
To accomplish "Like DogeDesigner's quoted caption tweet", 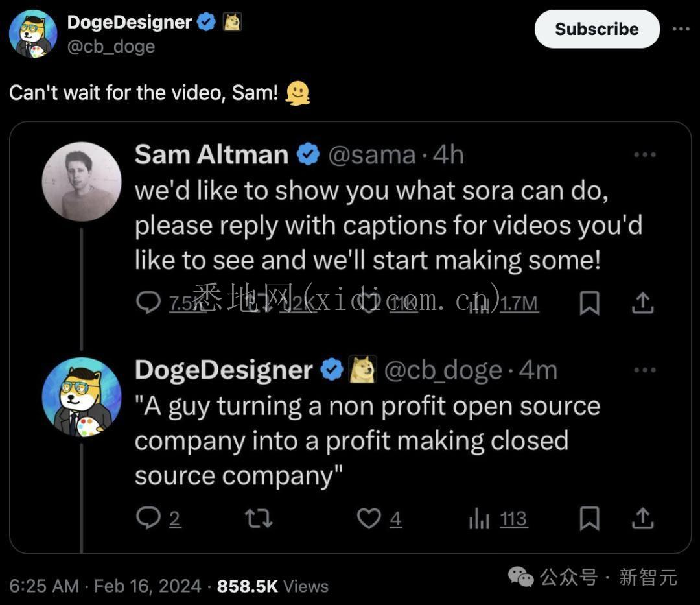I will (369, 519).
